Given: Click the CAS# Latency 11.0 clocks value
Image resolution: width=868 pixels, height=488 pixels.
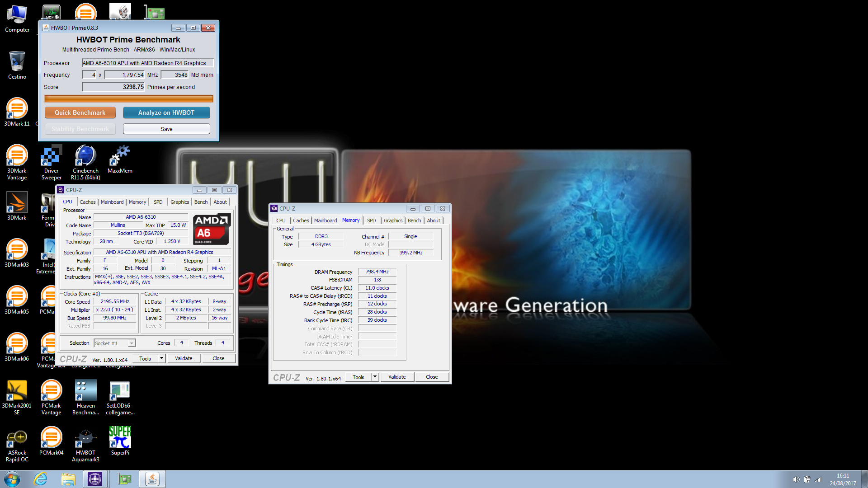Looking at the screenshot, I should [377, 288].
